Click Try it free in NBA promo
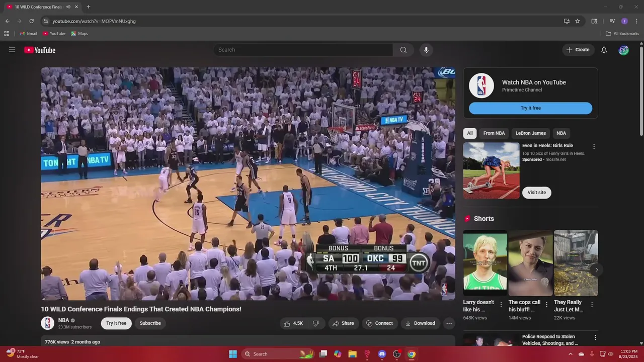Image resolution: width=644 pixels, height=362 pixels. click(531, 108)
